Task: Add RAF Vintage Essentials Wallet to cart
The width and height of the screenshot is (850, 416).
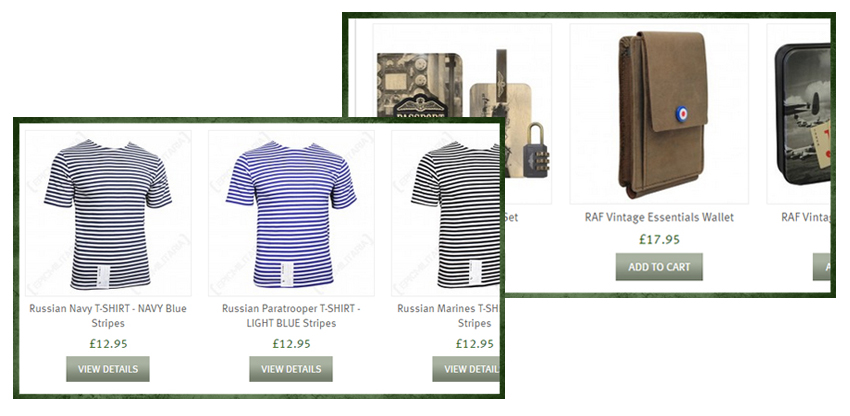Action: coord(659,267)
